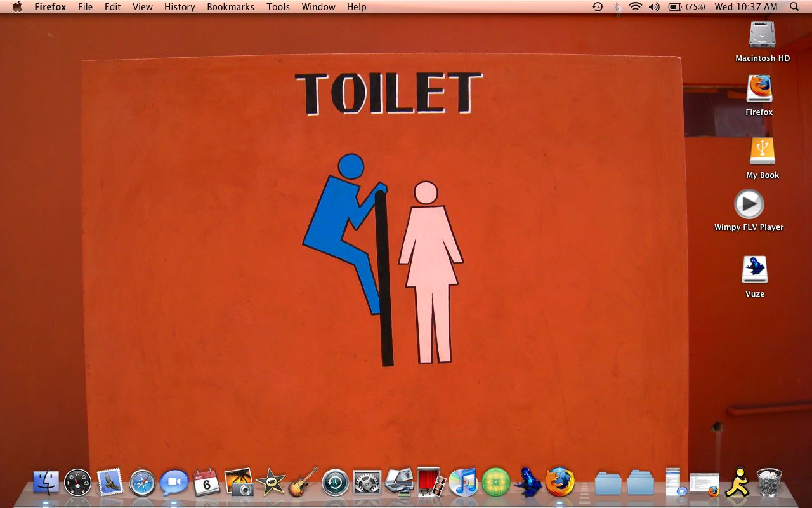The image size is (812, 508).
Task: Open the Wi-Fi AirPort status menu
Action: 635,6
